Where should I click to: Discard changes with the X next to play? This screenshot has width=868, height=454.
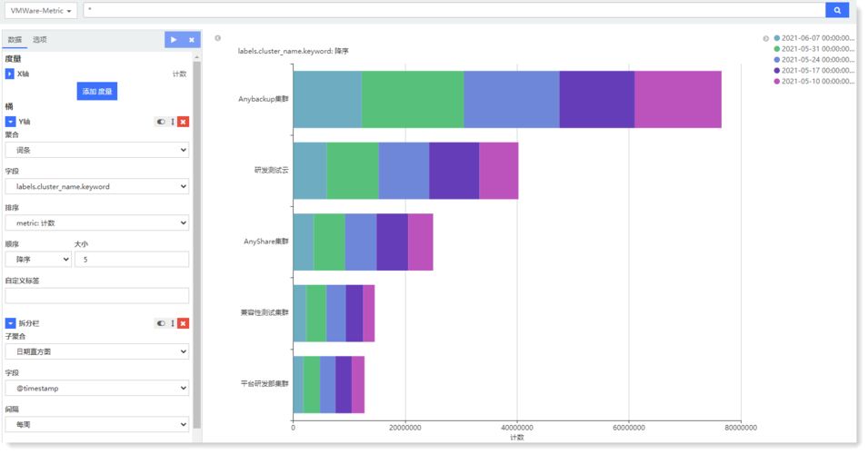point(191,40)
